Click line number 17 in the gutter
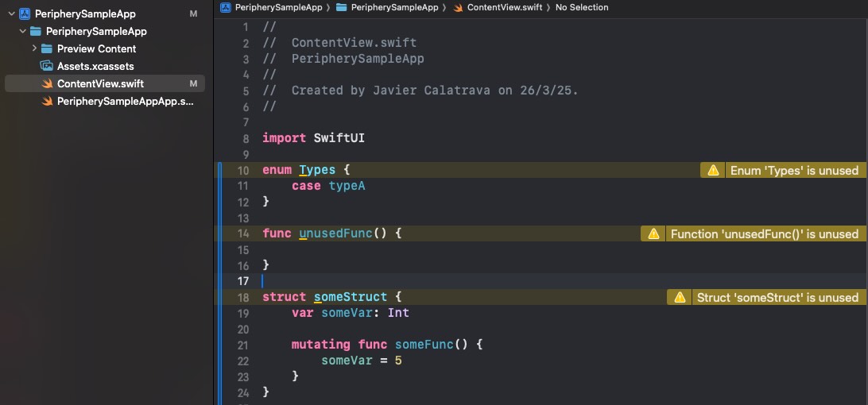Image resolution: width=868 pixels, height=405 pixels. pos(243,281)
